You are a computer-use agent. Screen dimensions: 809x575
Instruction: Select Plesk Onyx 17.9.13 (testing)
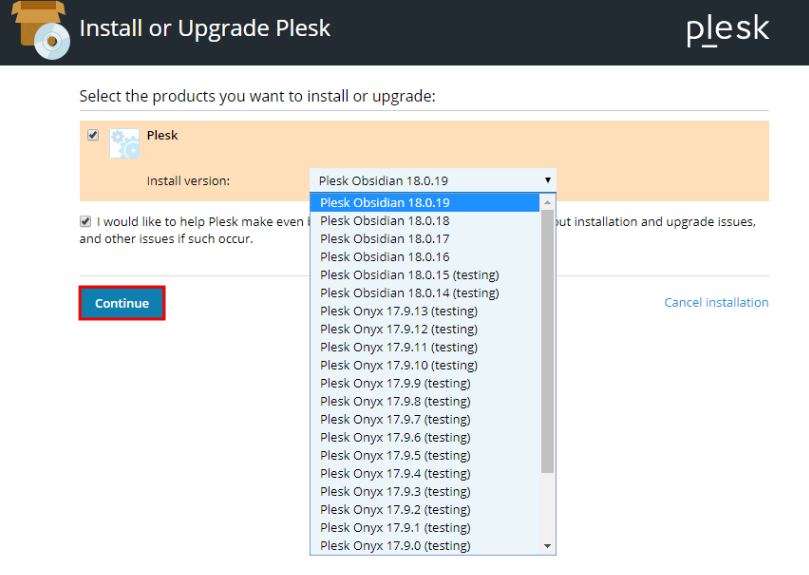click(425, 311)
